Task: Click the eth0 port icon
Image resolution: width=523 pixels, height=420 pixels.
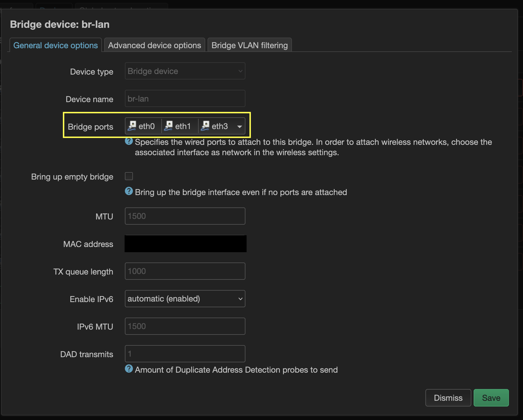Action: click(132, 126)
